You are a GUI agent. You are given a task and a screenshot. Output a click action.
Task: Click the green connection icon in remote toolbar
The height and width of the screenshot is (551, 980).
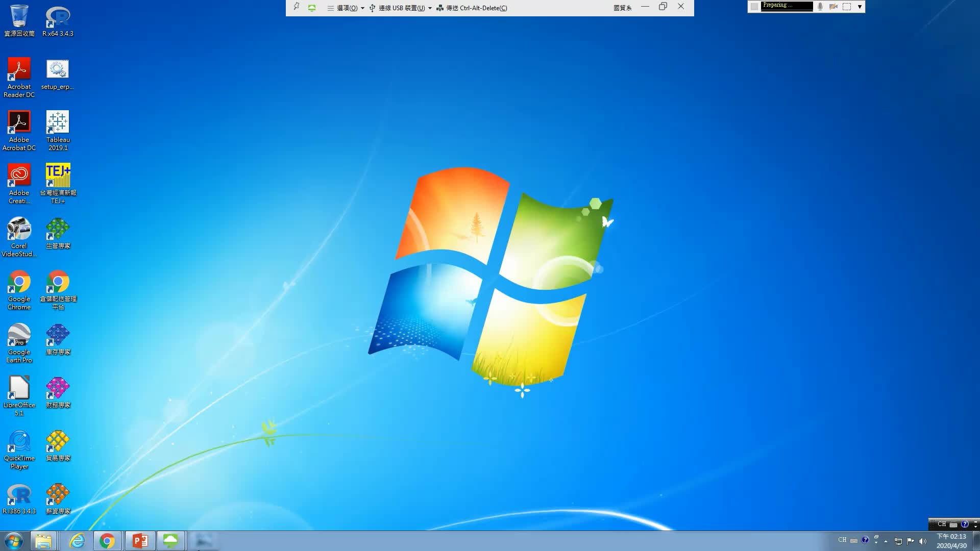coord(312,8)
